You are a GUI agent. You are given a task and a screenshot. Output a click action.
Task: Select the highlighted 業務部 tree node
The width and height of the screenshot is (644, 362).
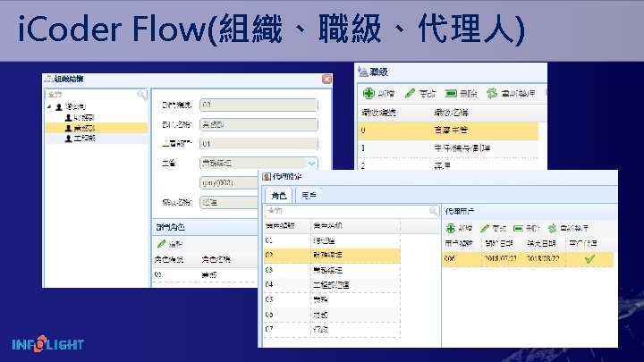coord(85,128)
